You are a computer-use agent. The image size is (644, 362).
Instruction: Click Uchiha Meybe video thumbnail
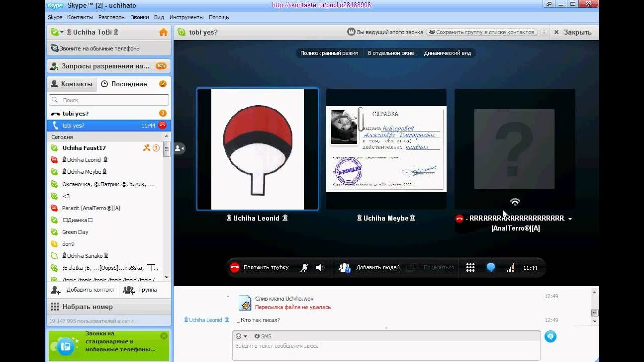coord(386,149)
